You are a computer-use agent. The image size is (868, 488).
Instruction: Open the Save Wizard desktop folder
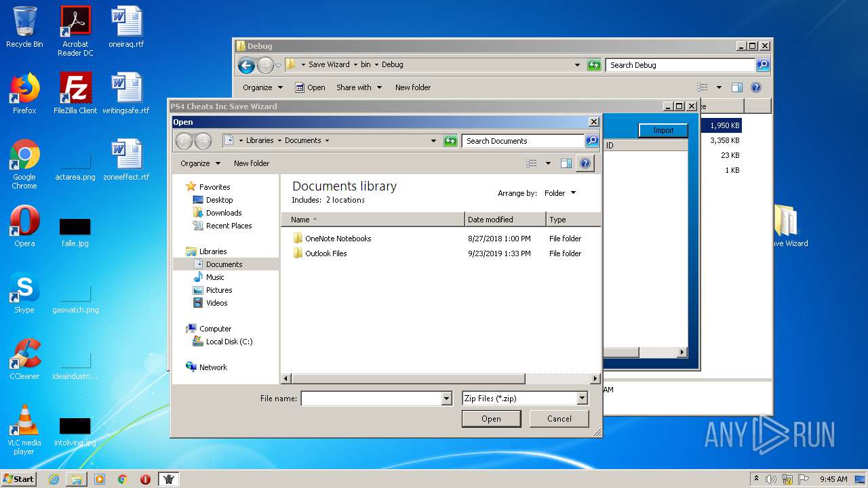[787, 226]
